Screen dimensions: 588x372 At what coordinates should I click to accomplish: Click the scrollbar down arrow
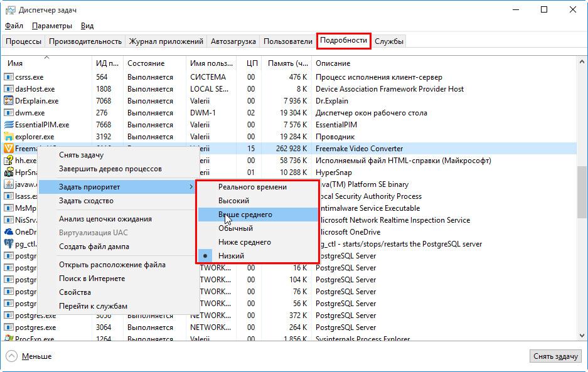point(582,336)
